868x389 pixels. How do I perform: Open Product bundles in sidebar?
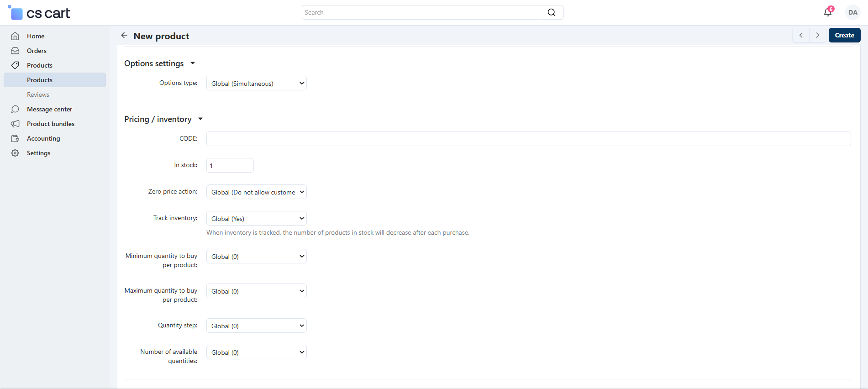(50, 124)
